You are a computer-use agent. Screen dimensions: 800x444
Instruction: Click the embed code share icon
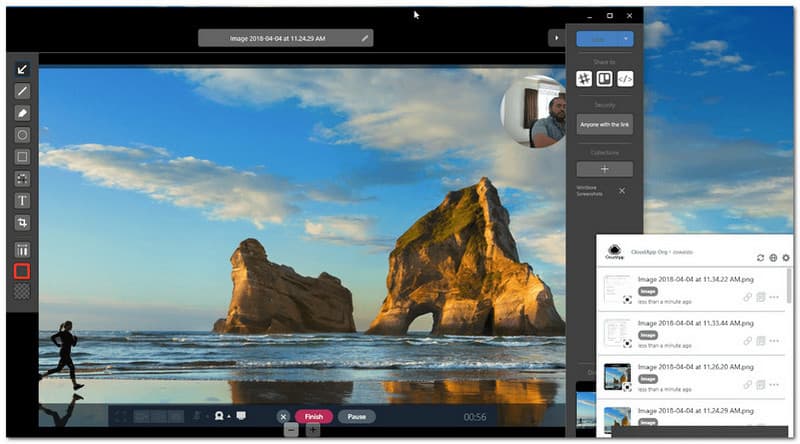[x=625, y=79]
